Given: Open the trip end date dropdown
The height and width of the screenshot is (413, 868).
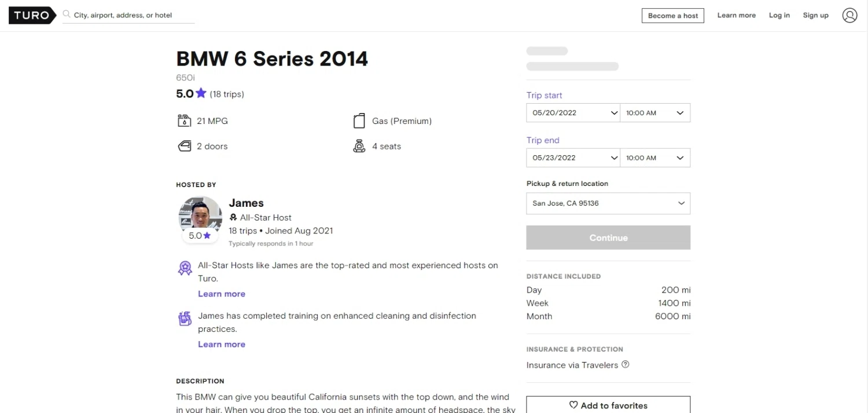Looking at the screenshot, I should 573,158.
